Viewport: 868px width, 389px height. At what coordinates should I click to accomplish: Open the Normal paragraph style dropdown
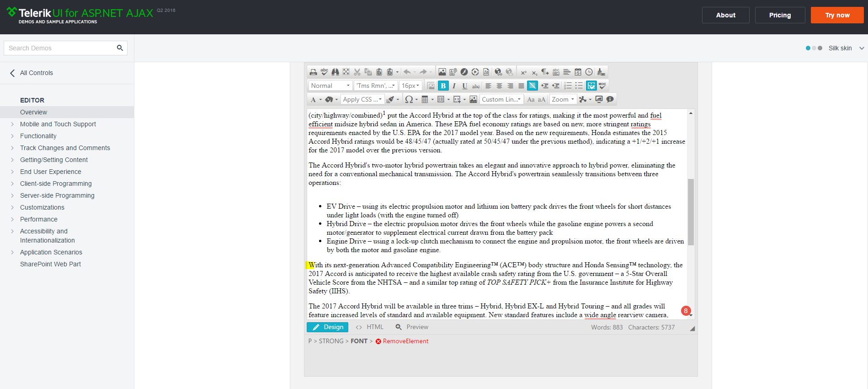coord(330,86)
